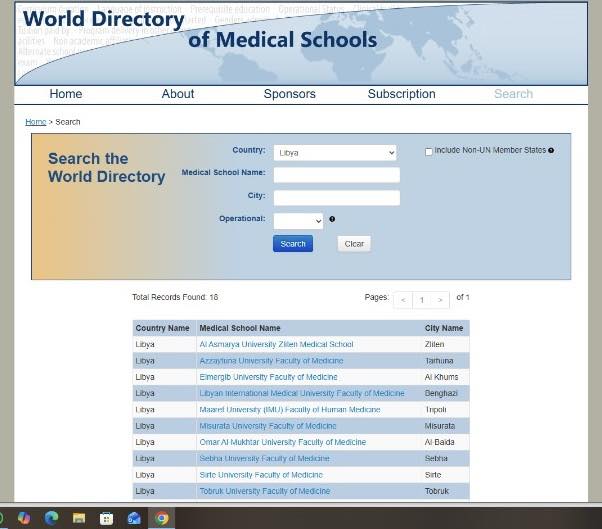The image size is (602, 529).
Task: Open Microsoft Store from the taskbar
Action: tap(106, 518)
